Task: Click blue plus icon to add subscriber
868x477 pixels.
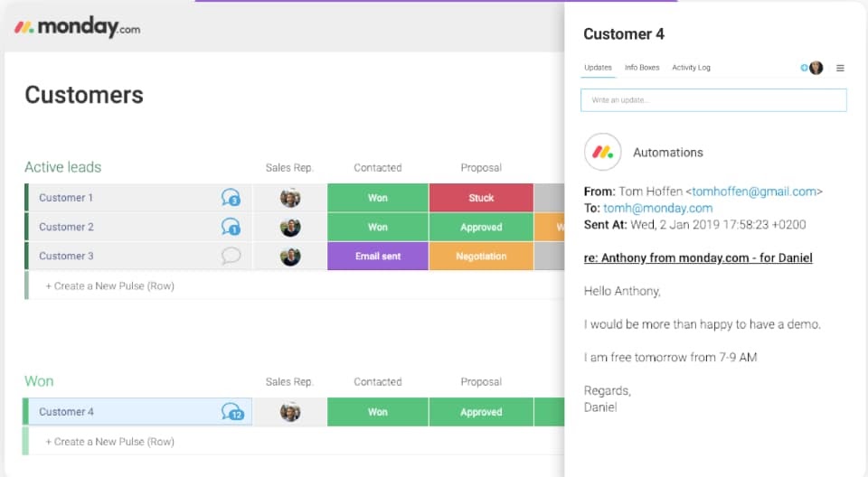Action: coord(804,68)
